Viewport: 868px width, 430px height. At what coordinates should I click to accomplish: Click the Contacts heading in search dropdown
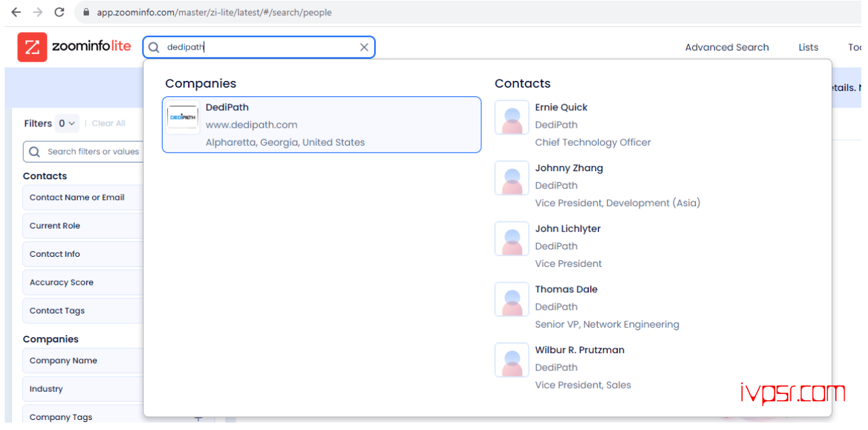pyautogui.click(x=523, y=84)
